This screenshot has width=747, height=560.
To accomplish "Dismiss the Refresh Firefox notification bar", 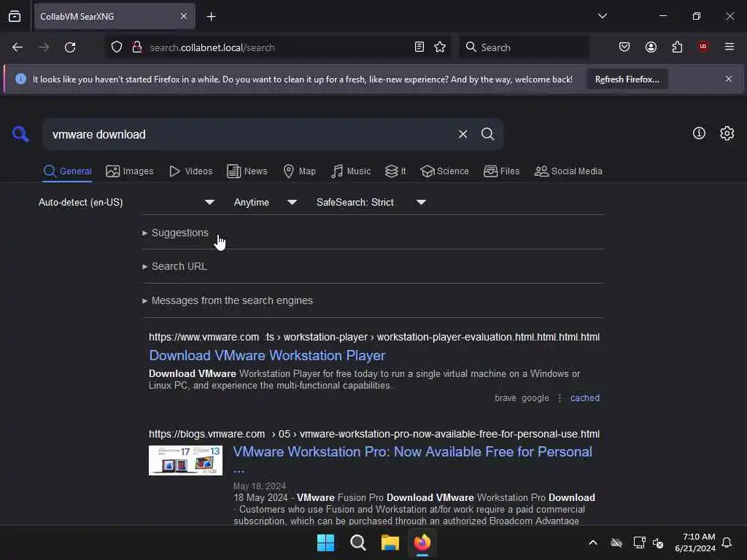I will tap(729, 79).
